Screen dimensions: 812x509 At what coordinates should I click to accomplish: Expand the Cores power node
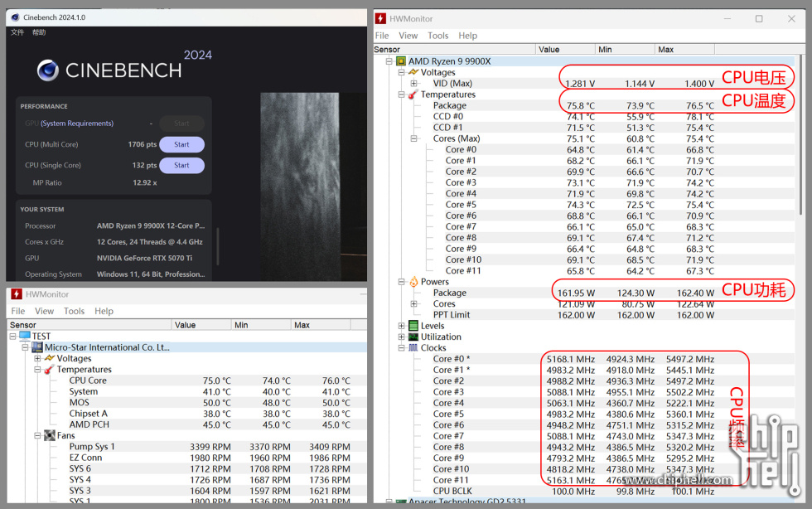413,303
